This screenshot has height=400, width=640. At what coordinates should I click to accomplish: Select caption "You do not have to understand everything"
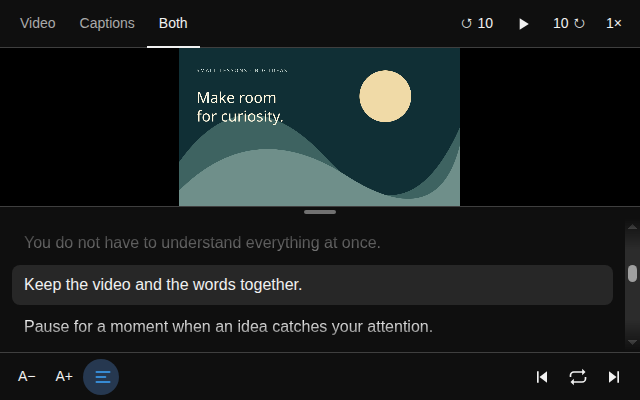(312, 242)
